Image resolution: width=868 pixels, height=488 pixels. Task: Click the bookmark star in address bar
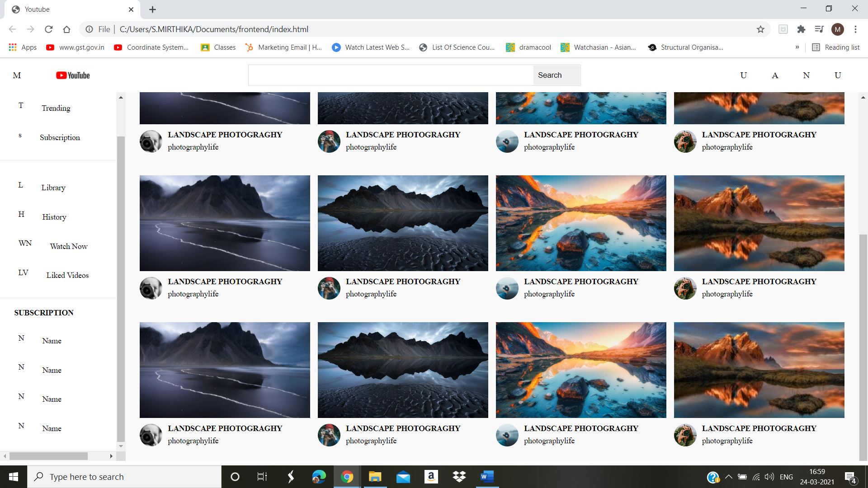761,29
